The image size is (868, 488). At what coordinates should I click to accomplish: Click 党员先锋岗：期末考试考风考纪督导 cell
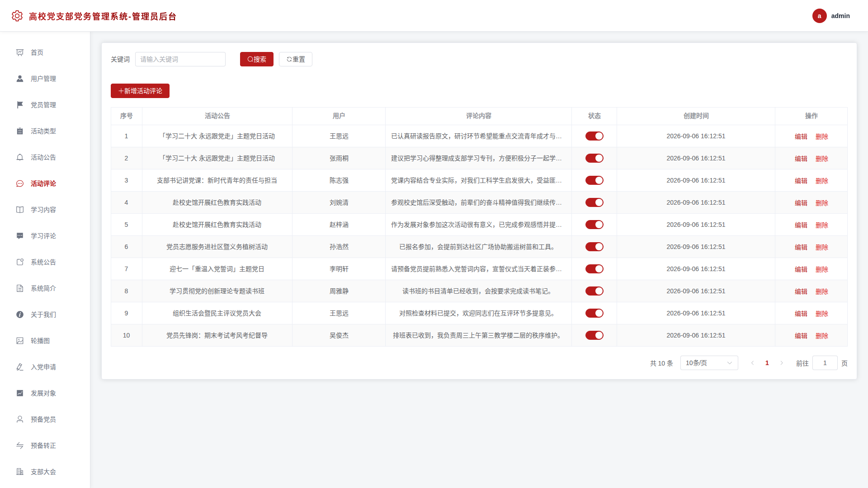tap(217, 335)
